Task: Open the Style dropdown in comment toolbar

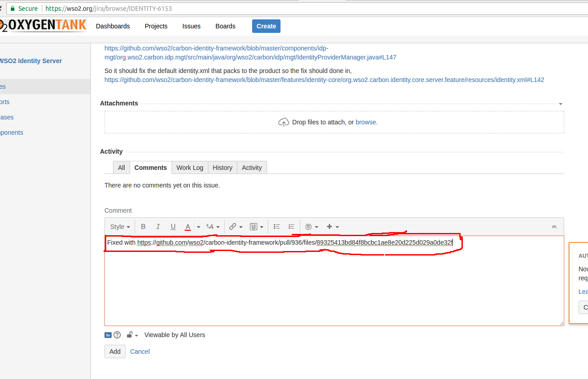Action: [120, 227]
